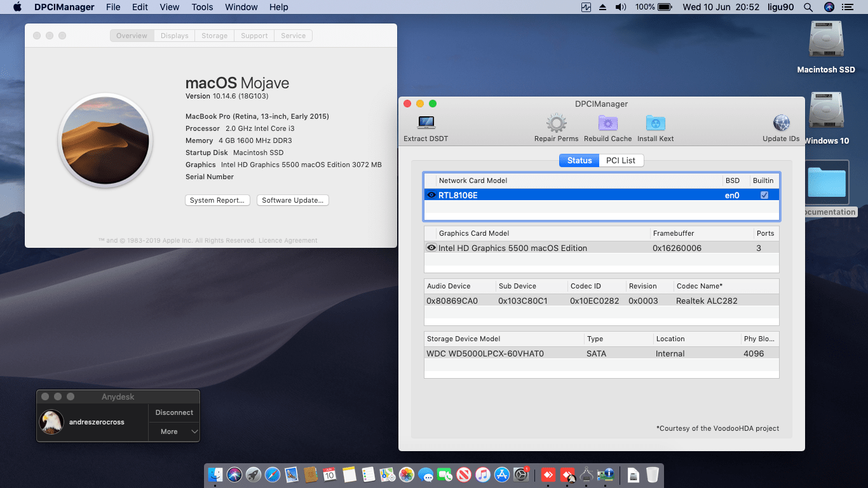Expand the More options in AnyDesk

[174, 431]
